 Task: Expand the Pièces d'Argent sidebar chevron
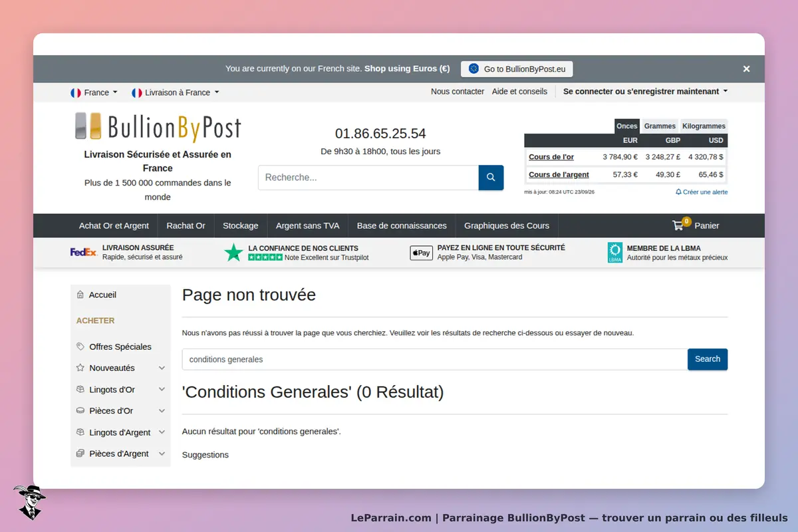(x=162, y=454)
